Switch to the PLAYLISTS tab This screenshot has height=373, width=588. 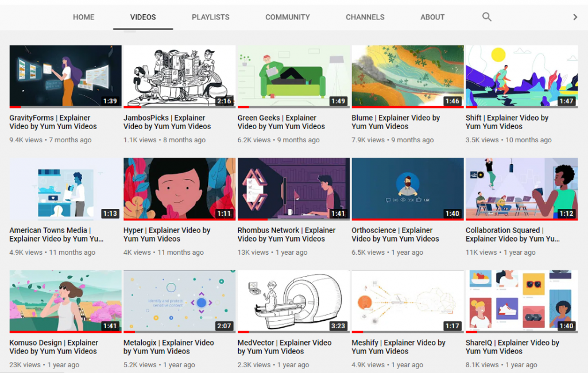(x=210, y=17)
